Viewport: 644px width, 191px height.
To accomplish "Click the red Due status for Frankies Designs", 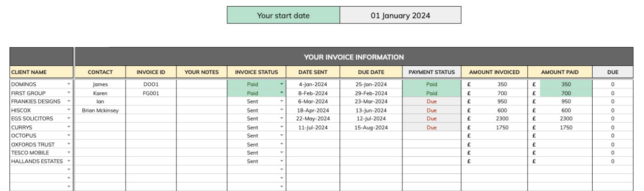I will pos(431,101).
